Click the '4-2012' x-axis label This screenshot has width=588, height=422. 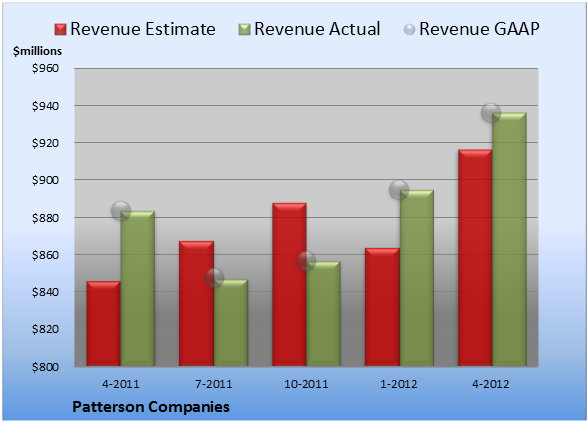(491, 384)
